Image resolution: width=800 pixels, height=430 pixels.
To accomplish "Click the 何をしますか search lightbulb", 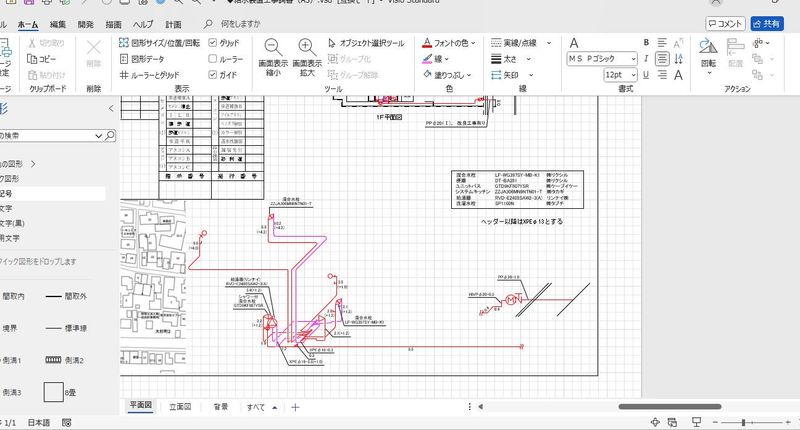I will (208, 24).
